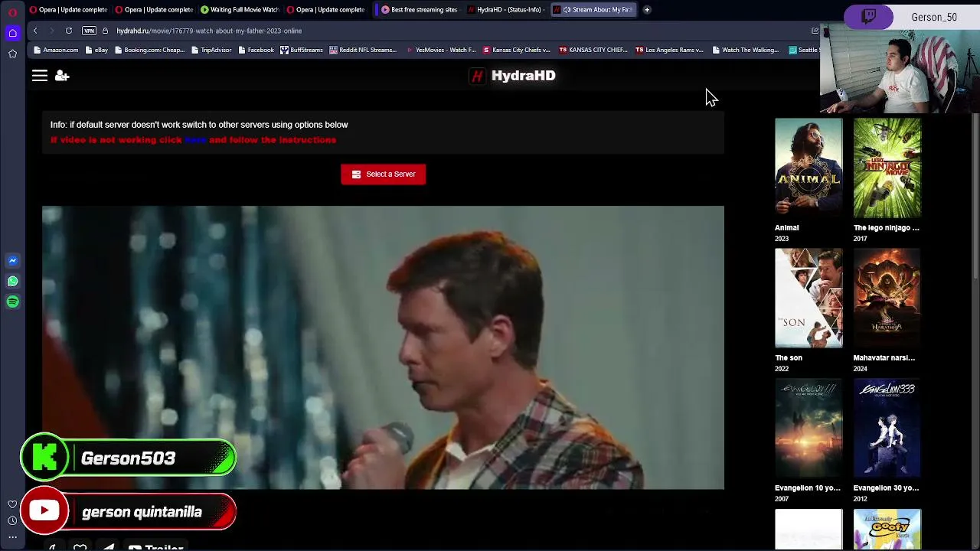Open a new browser tab

coord(647,10)
